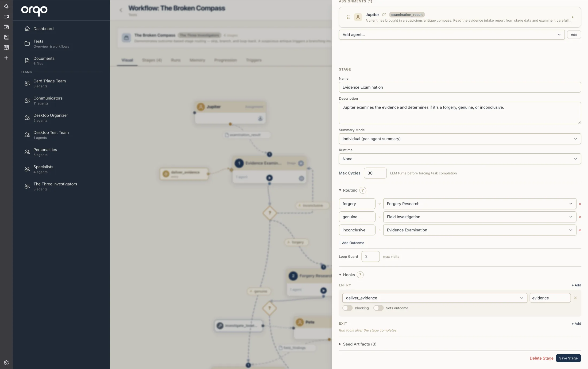Click the stage Name field
Screen dimensions: 588x369
click(x=460, y=87)
